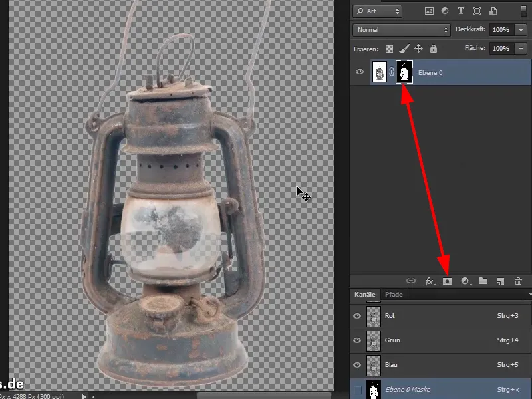
Task: Lock position move icon
Action: pyautogui.click(x=418, y=49)
